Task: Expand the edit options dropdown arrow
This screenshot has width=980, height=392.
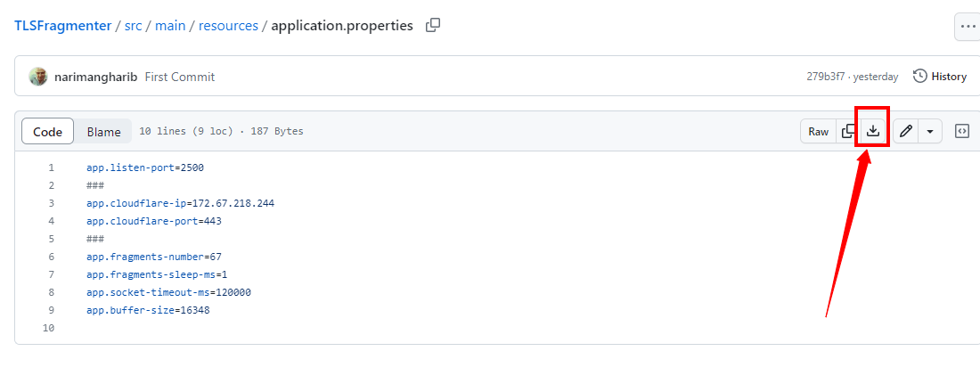Action: coord(930,132)
